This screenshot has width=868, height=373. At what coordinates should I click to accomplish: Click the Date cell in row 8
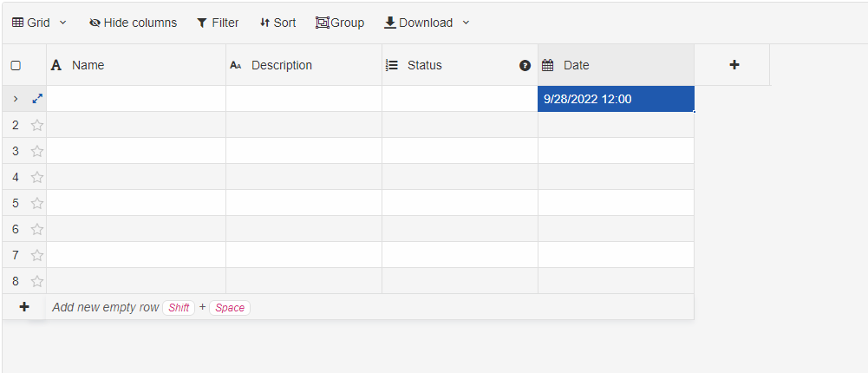[x=617, y=281]
